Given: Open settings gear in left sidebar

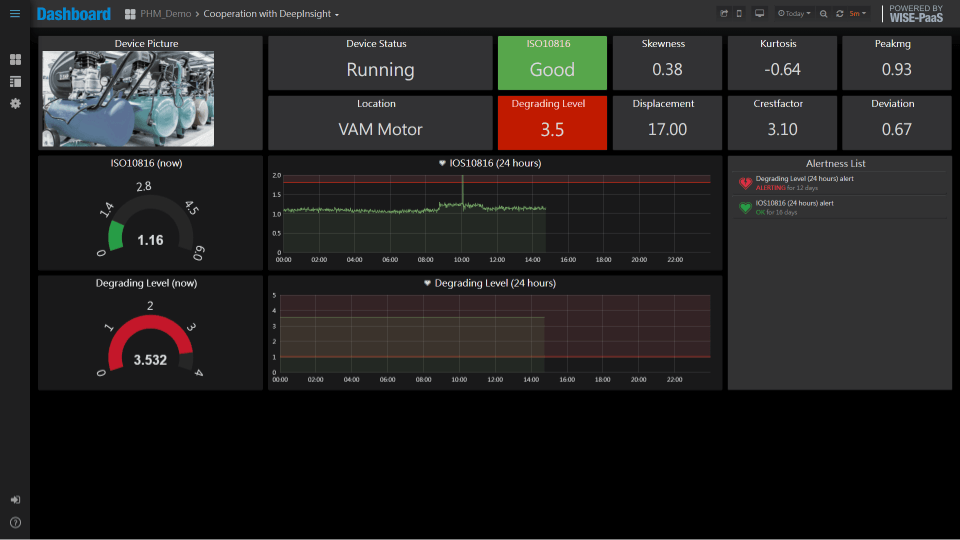Looking at the screenshot, I should 15,103.
